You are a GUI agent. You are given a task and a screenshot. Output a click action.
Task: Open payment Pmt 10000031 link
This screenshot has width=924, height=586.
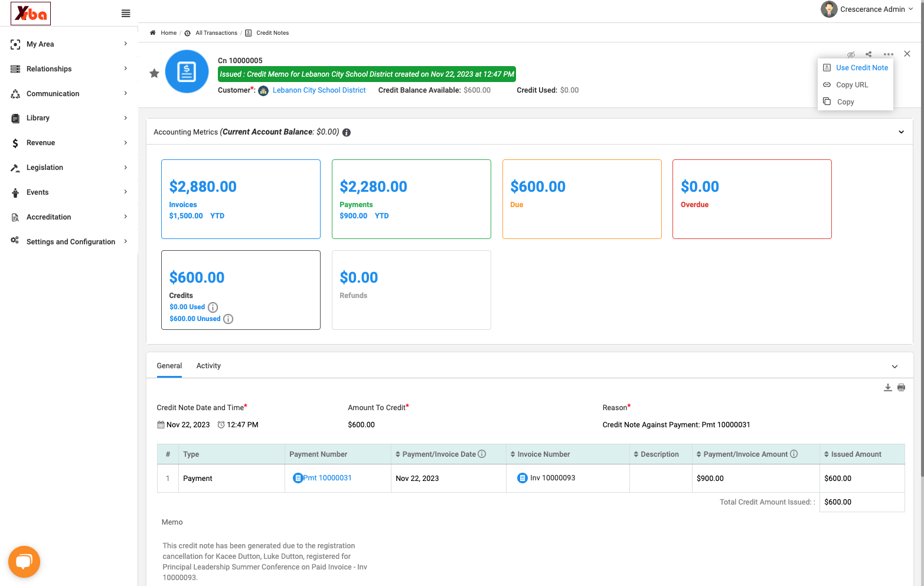(327, 478)
